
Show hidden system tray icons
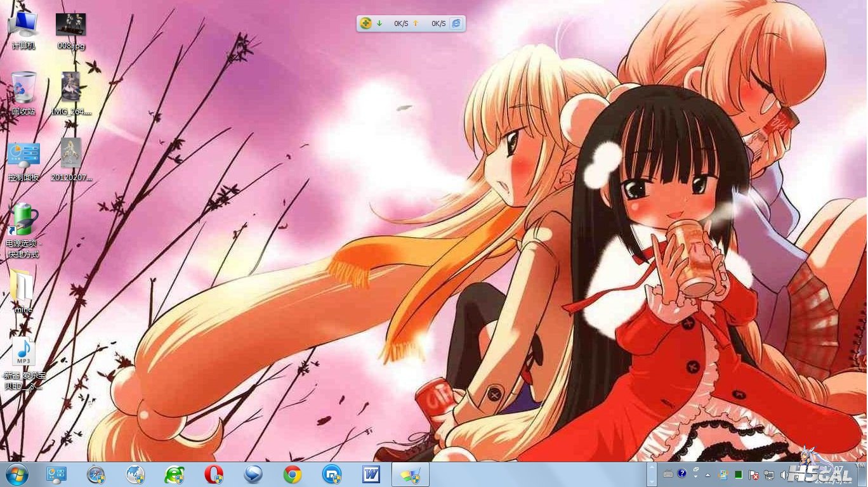708,474
